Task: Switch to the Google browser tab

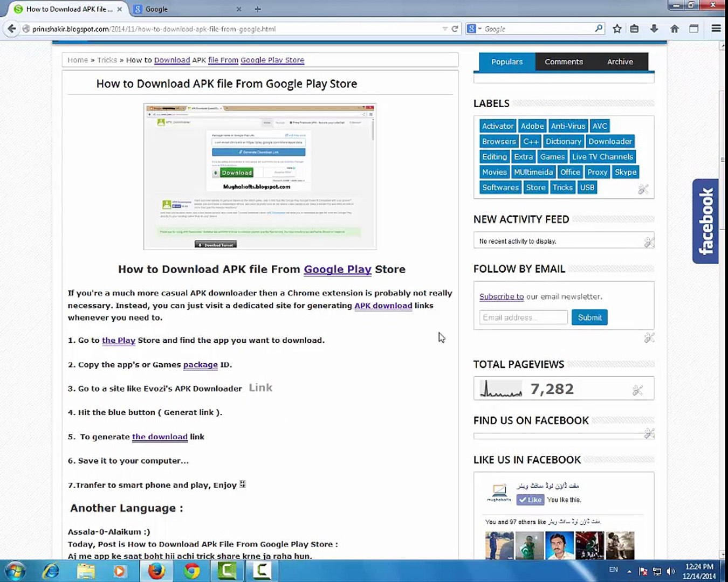Action: 187,9
